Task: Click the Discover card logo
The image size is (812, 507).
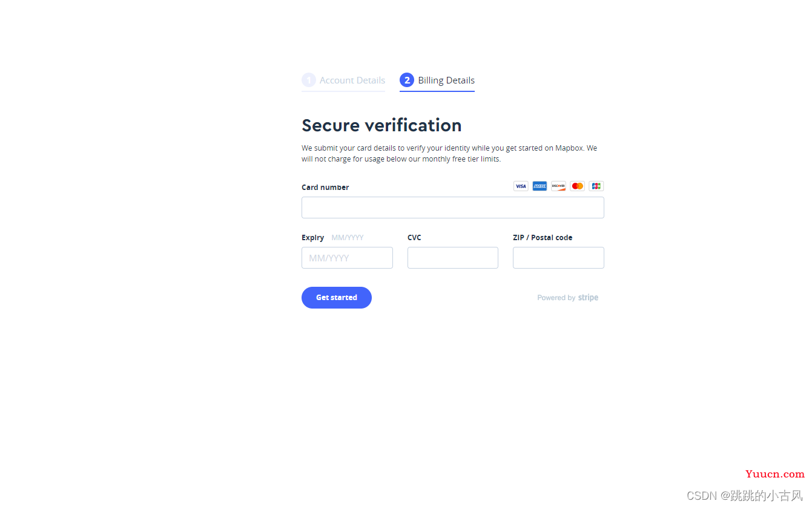Action: pyautogui.click(x=558, y=186)
